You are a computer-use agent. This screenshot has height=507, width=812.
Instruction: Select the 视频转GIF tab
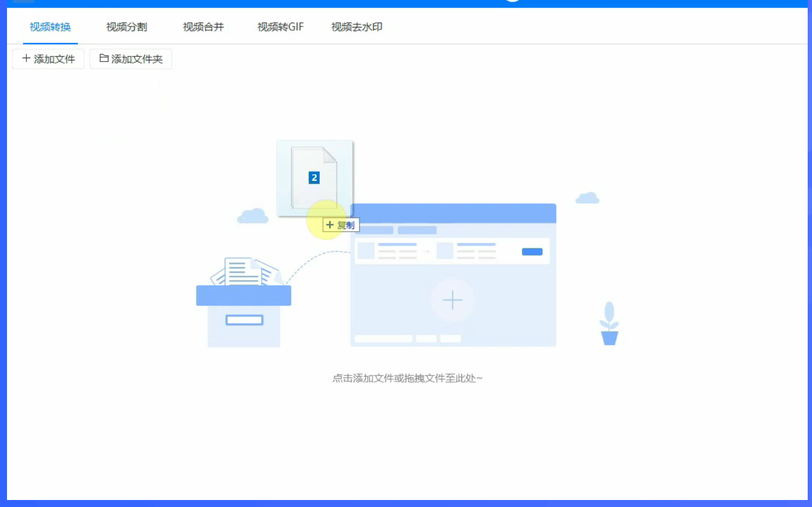(x=280, y=27)
